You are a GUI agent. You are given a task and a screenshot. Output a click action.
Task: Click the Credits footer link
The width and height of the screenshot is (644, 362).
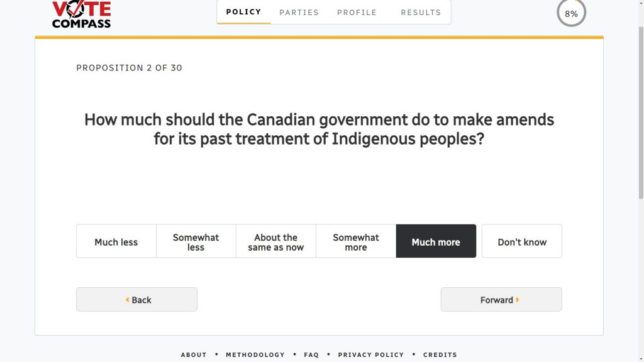tap(440, 354)
